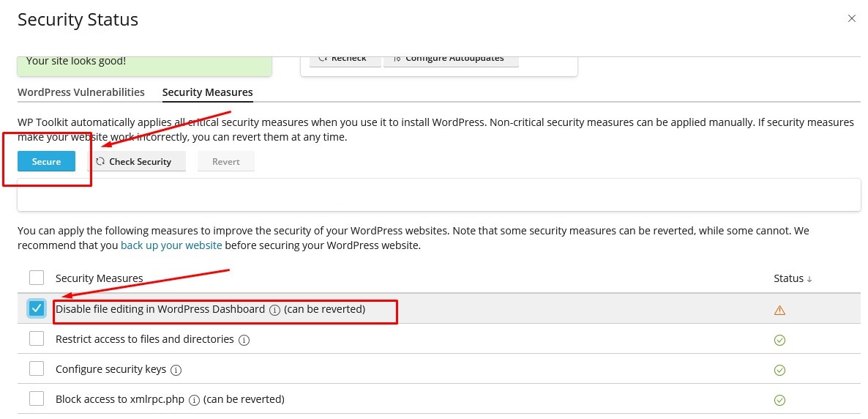Image resolution: width=868 pixels, height=419 pixels.
Task: Follow the back up your website link
Action: (x=171, y=245)
